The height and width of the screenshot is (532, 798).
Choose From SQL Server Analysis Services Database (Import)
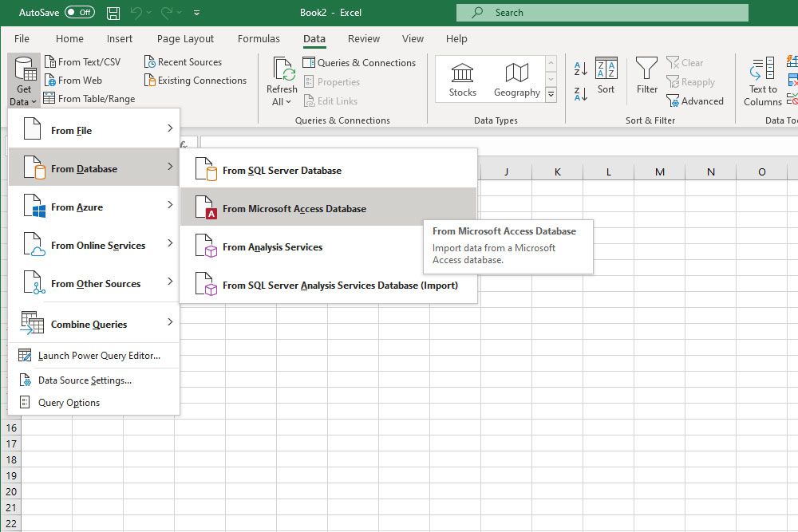pyautogui.click(x=329, y=285)
